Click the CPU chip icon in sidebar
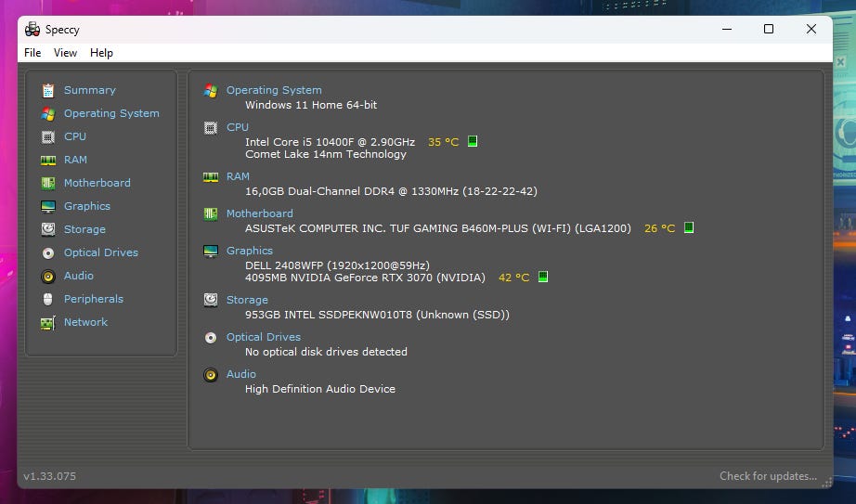This screenshot has width=856, height=504. click(x=48, y=136)
